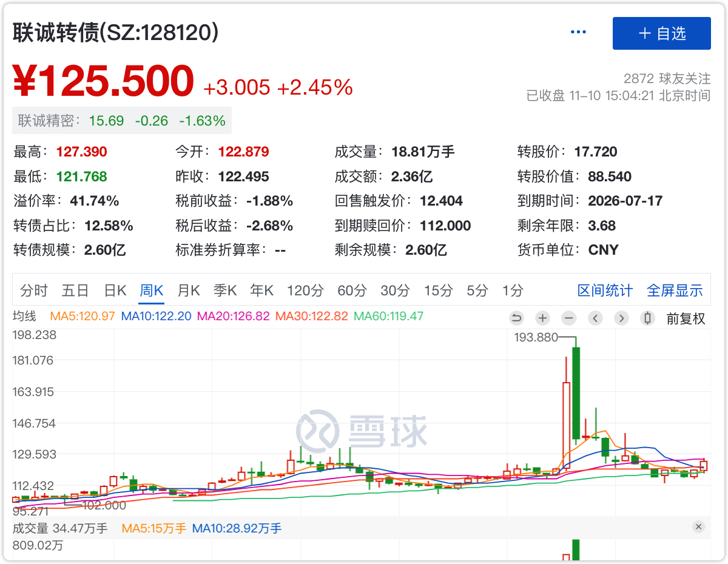This screenshot has width=728, height=564.
Task: Click the chart reset (undo arrow) icon
Action: point(516,318)
